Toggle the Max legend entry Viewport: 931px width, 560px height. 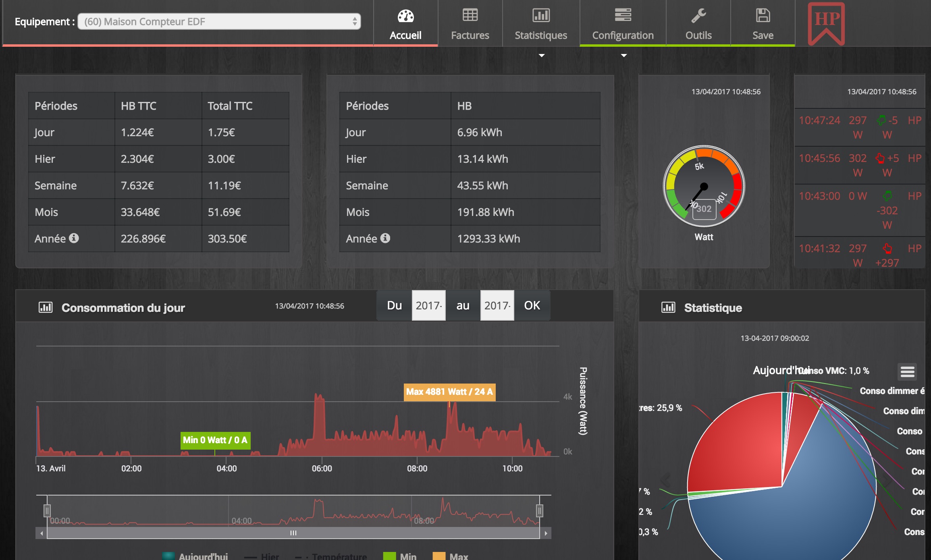pos(450,556)
